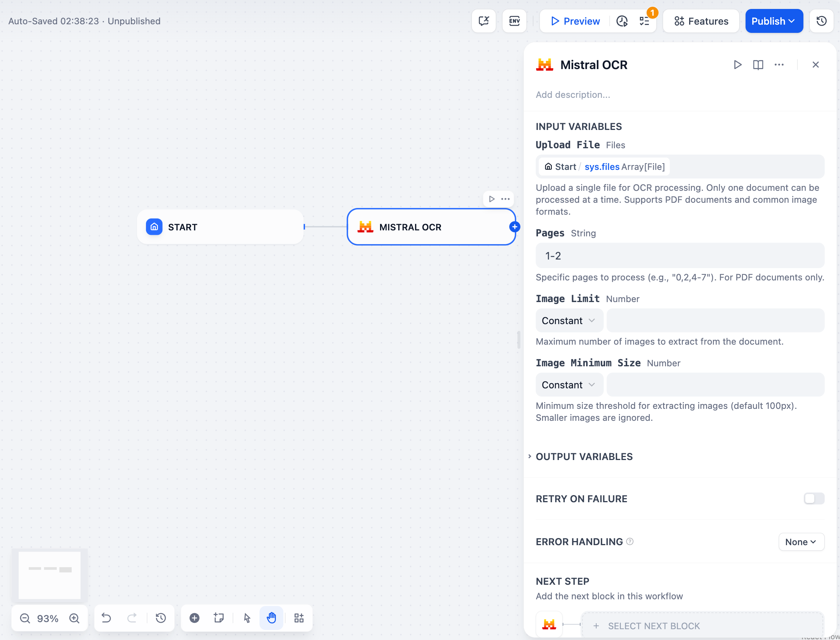
Task: Expand the Output Variables section
Action: (x=584, y=456)
